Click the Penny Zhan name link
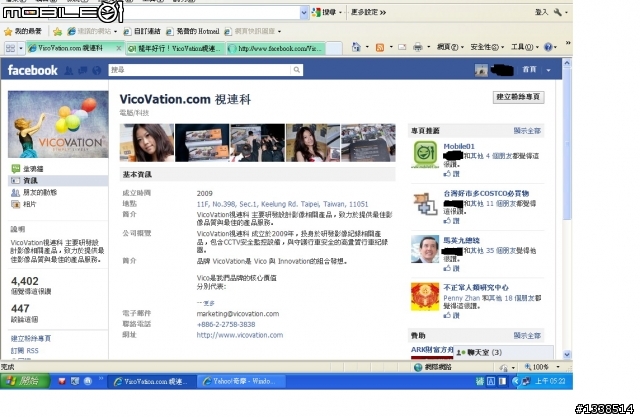640x417 pixels. [461, 298]
